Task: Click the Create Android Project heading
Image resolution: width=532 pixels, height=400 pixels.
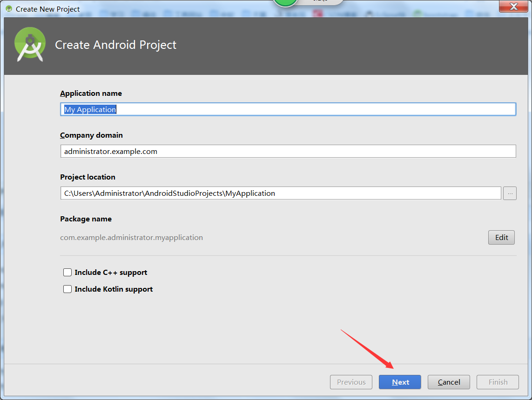Action: (x=116, y=45)
